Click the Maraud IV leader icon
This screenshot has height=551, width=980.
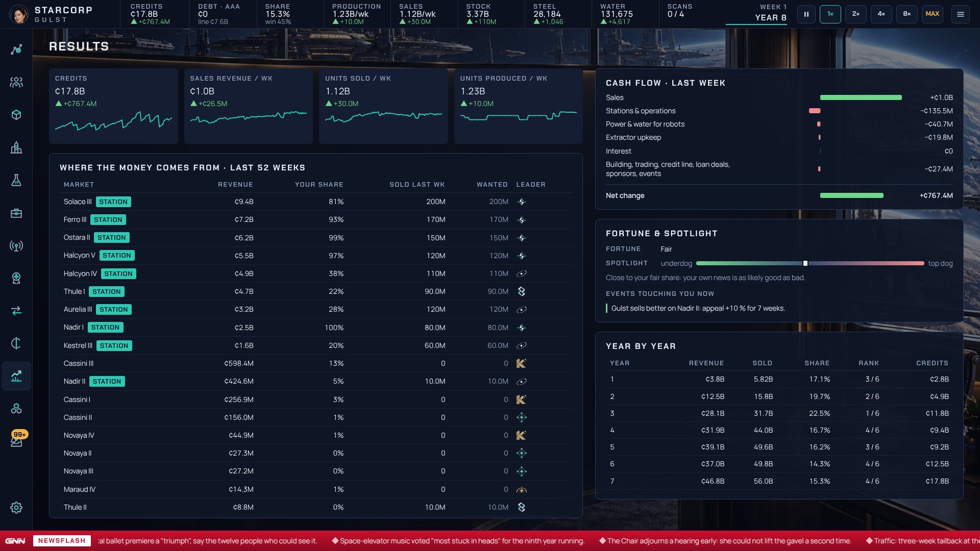coord(521,489)
